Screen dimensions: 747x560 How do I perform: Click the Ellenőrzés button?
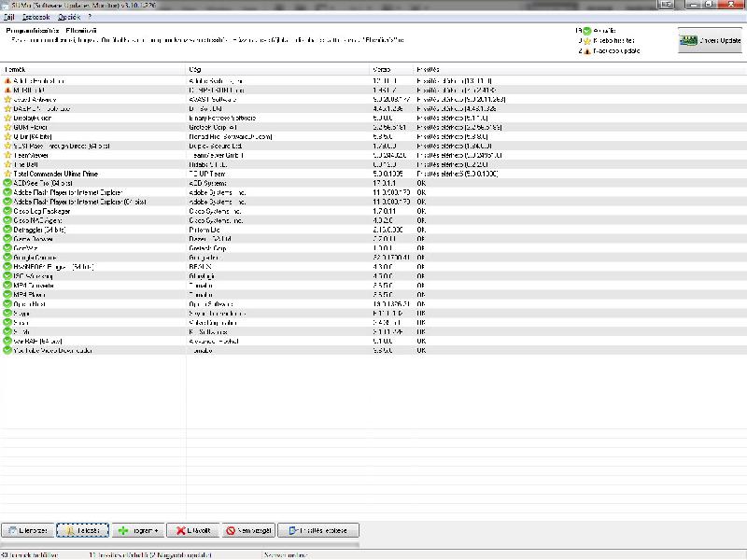[28, 530]
